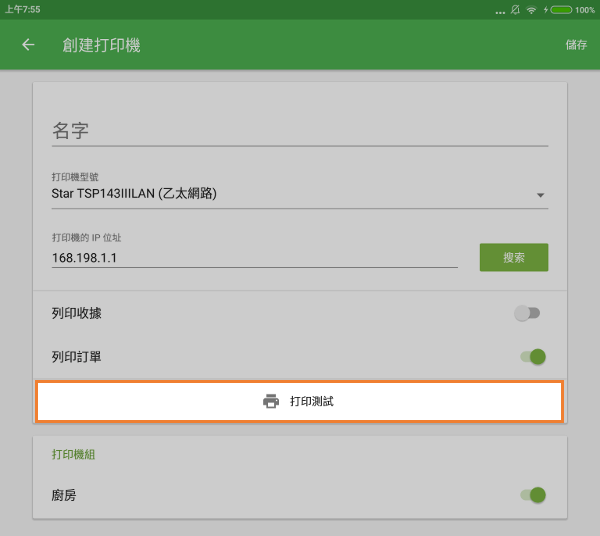Click the dropdown arrow beside Star TSP143IIILAN
Screen dimensions: 600x536
(x=540, y=195)
